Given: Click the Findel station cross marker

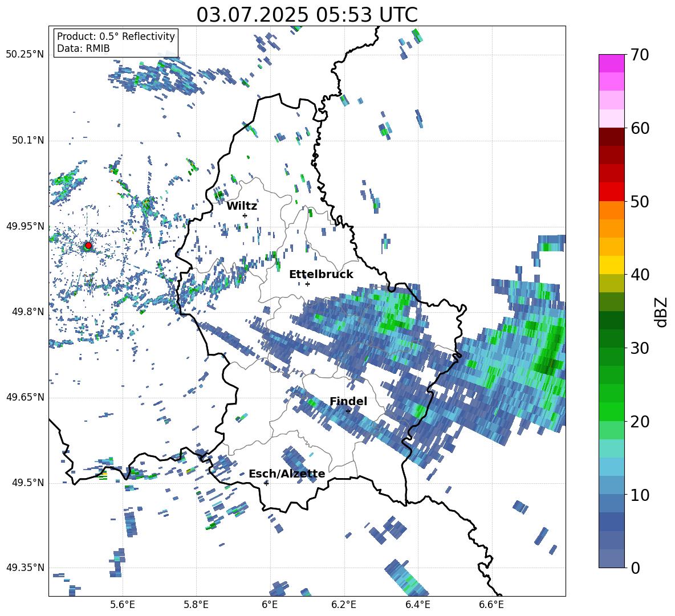Looking at the screenshot, I should 348,411.
